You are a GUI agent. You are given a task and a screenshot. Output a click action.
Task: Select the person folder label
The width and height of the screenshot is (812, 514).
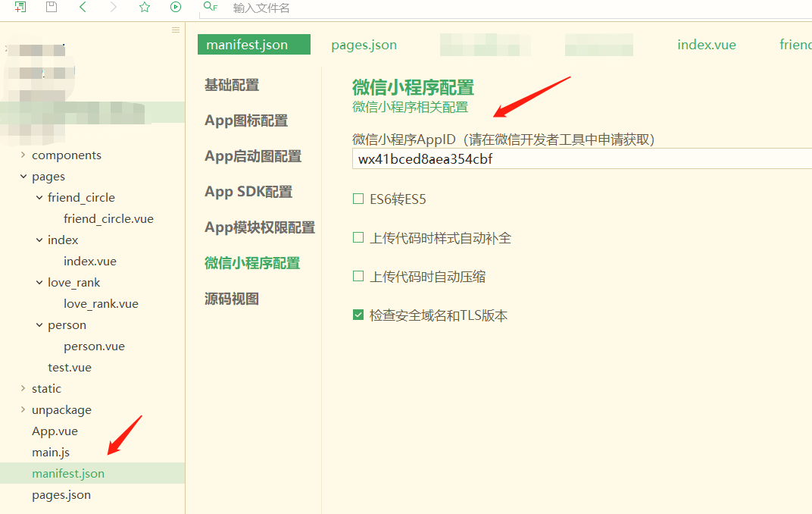click(x=67, y=325)
